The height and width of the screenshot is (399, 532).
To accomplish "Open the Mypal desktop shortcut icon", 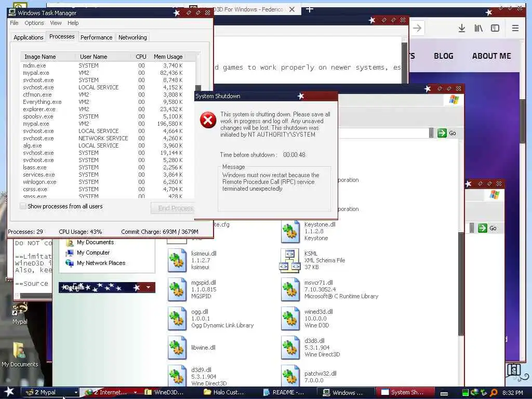I will click(20, 313).
